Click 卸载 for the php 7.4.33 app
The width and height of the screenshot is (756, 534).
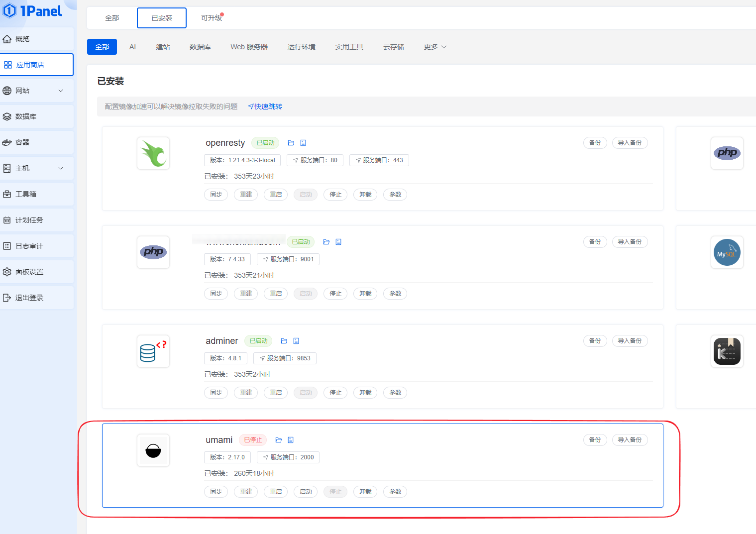click(x=365, y=294)
